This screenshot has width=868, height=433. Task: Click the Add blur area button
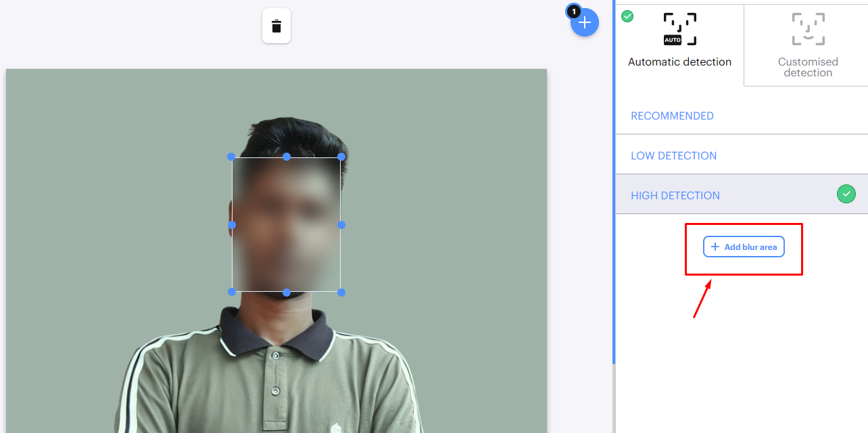point(744,247)
